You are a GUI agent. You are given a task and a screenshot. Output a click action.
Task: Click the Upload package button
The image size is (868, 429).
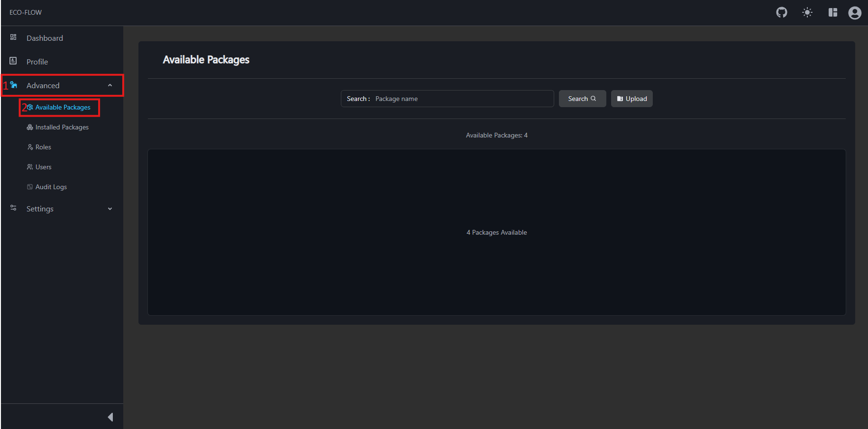(x=631, y=99)
